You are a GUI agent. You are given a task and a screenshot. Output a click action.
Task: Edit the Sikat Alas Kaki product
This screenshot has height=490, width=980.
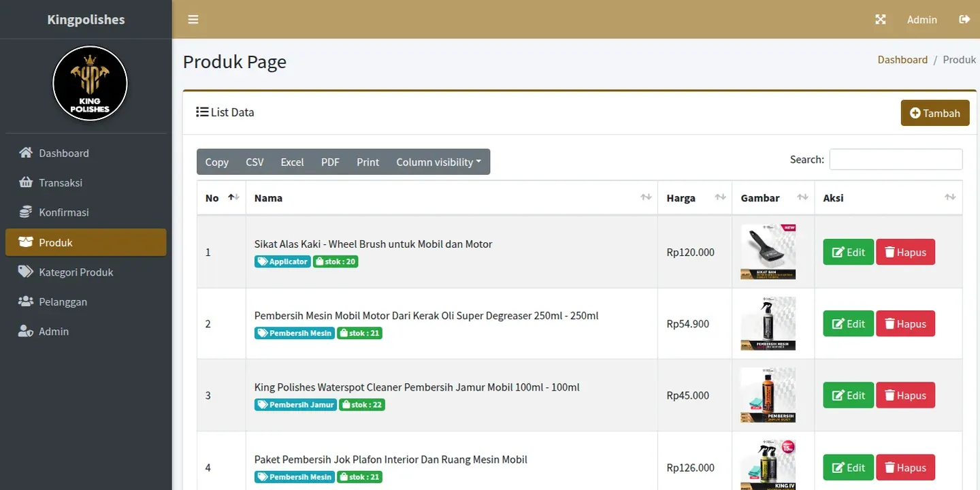pos(848,252)
